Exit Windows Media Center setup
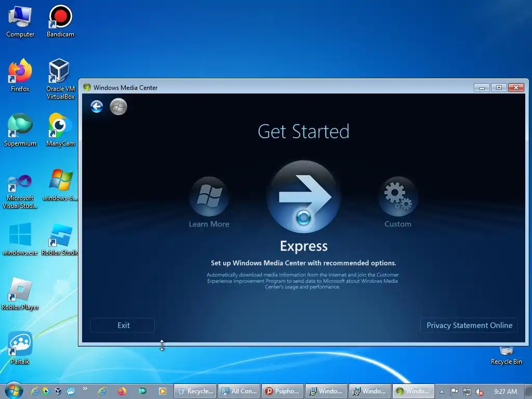 (x=123, y=325)
